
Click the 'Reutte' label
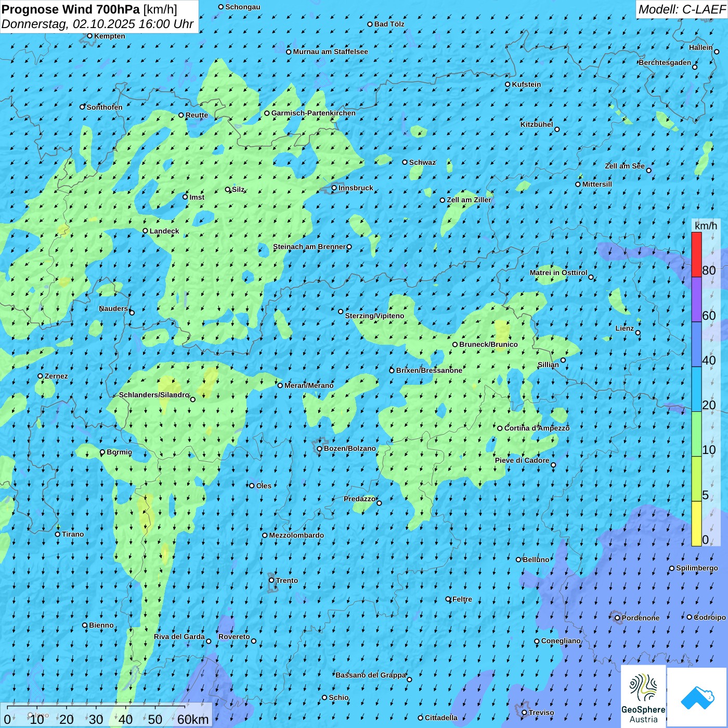(x=197, y=115)
